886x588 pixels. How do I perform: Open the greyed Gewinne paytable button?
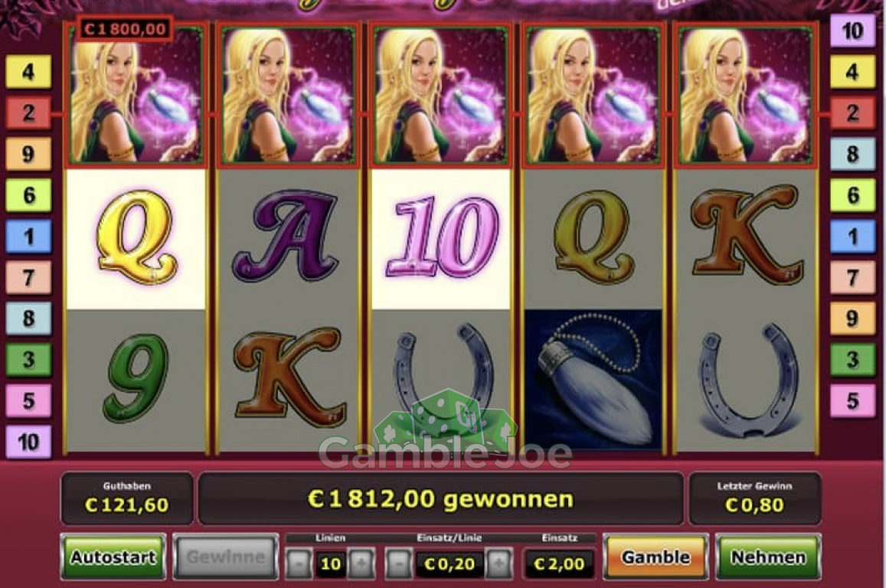[x=225, y=557]
